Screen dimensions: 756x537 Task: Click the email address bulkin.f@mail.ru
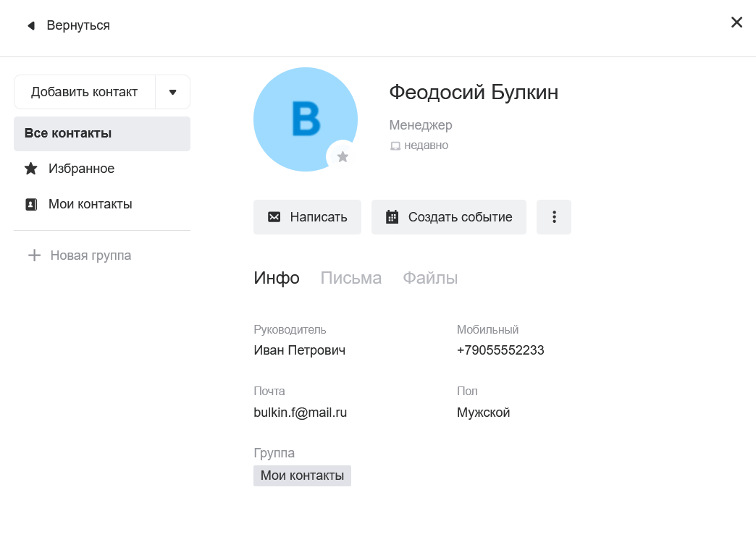300,413
